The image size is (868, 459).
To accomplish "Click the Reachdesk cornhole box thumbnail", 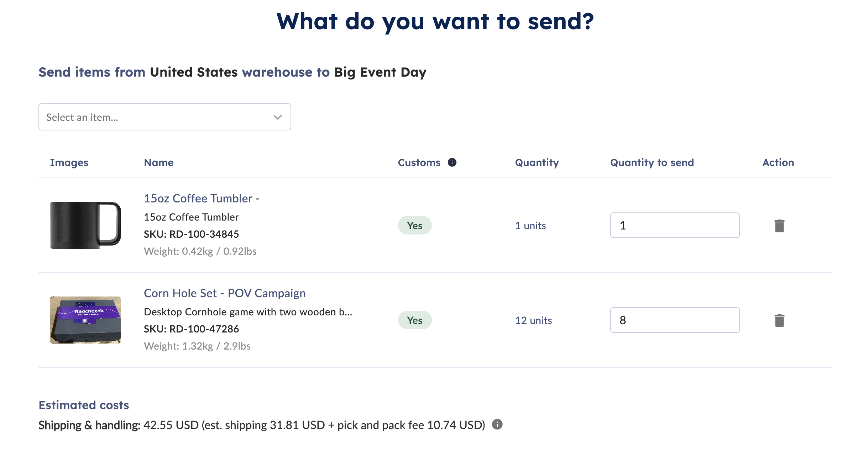I will [x=85, y=320].
